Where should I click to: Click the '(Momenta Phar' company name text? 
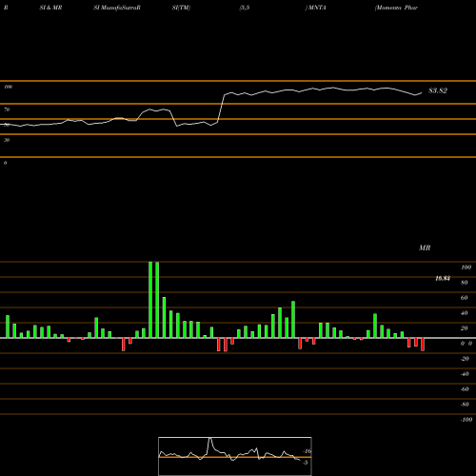click(396, 8)
